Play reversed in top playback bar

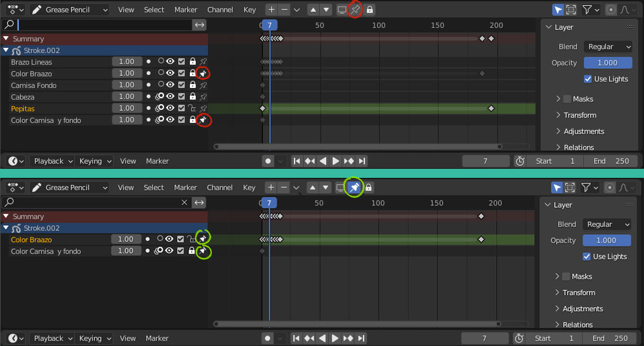click(323, 161)
